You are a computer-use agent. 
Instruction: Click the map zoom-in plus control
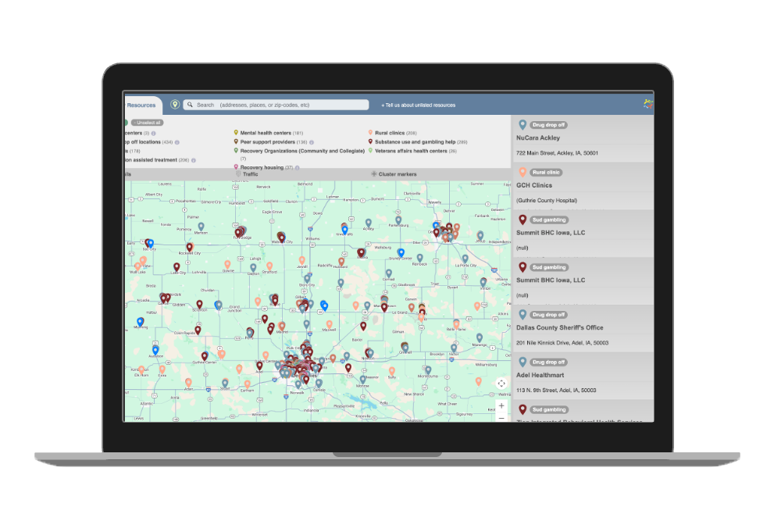pos(501,405)
